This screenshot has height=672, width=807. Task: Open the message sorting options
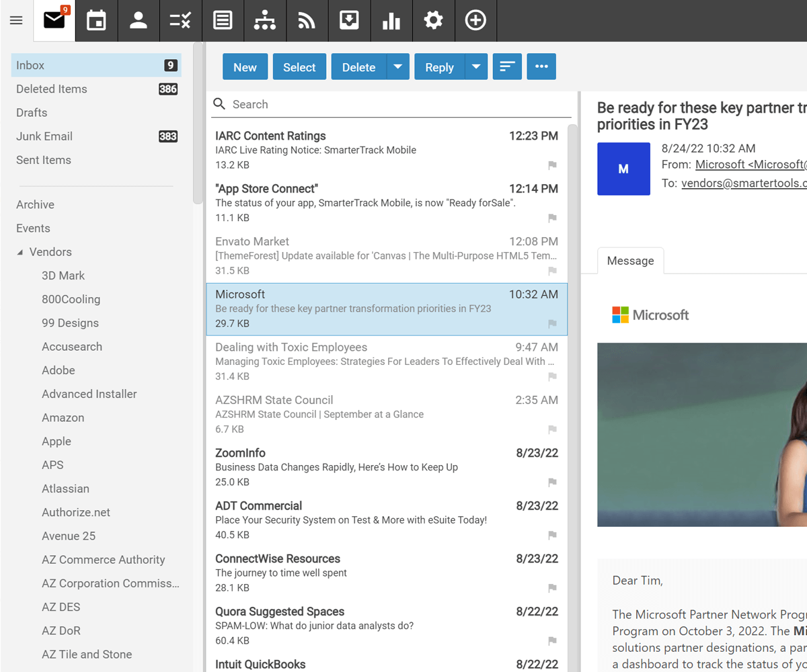507,67
